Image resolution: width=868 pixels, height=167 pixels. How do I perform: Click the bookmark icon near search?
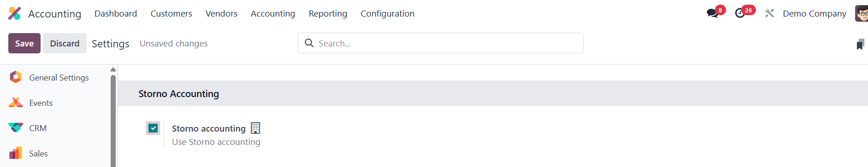[860, 44]
